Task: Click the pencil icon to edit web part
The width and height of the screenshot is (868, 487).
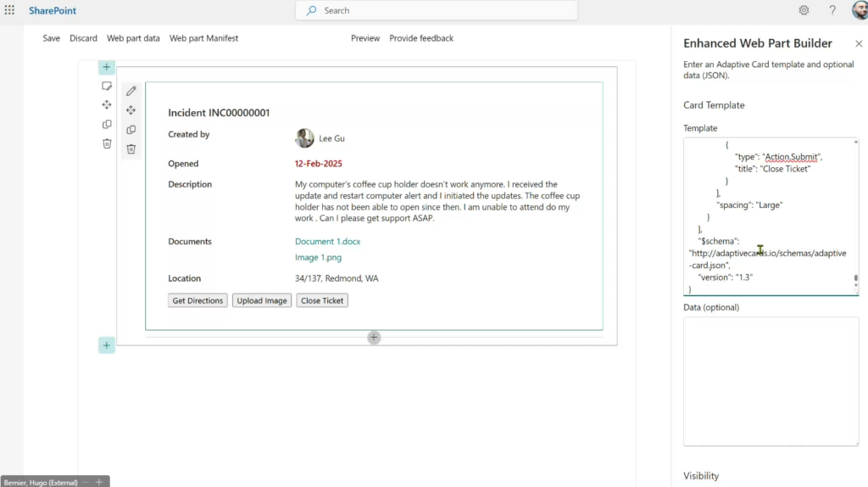Action: click(131, 91)
